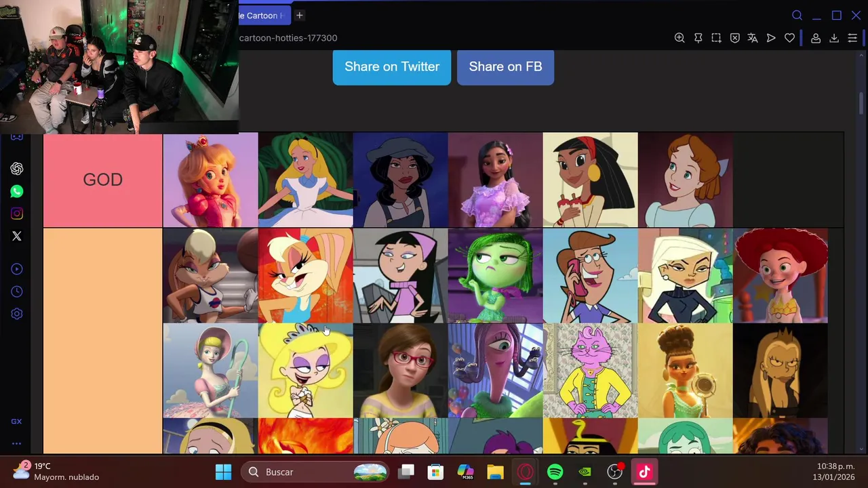Image resolution: width=868 pixels, height=488 pixels.
Task: Open OBS Studio from the taskbar
Action: point(614,472)
